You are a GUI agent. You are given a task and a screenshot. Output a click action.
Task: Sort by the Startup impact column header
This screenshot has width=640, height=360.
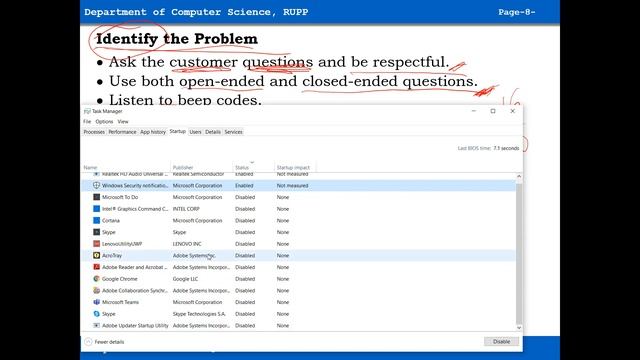click(295, 167)
